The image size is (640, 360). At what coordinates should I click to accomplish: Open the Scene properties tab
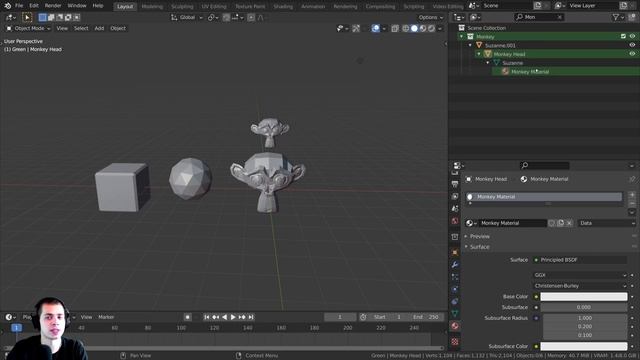[x=455, y=209]
